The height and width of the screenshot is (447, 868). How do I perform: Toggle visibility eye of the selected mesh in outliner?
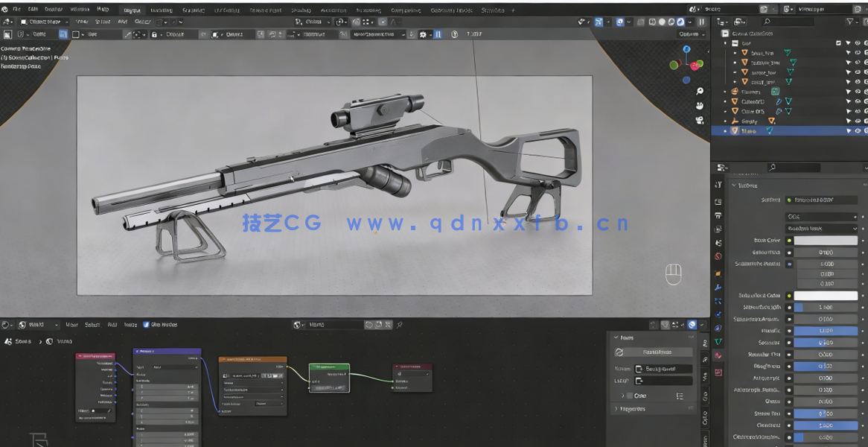857,130
